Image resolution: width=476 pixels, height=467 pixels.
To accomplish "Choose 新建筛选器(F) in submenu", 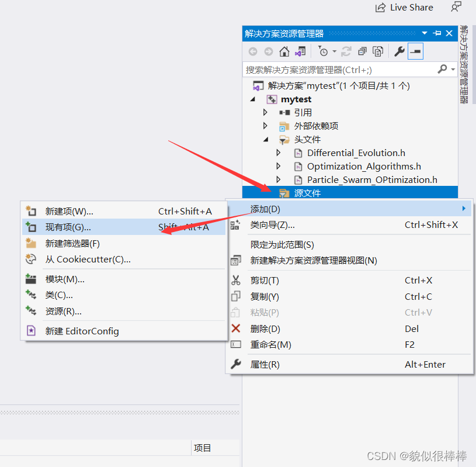I will tap(124, 243).
